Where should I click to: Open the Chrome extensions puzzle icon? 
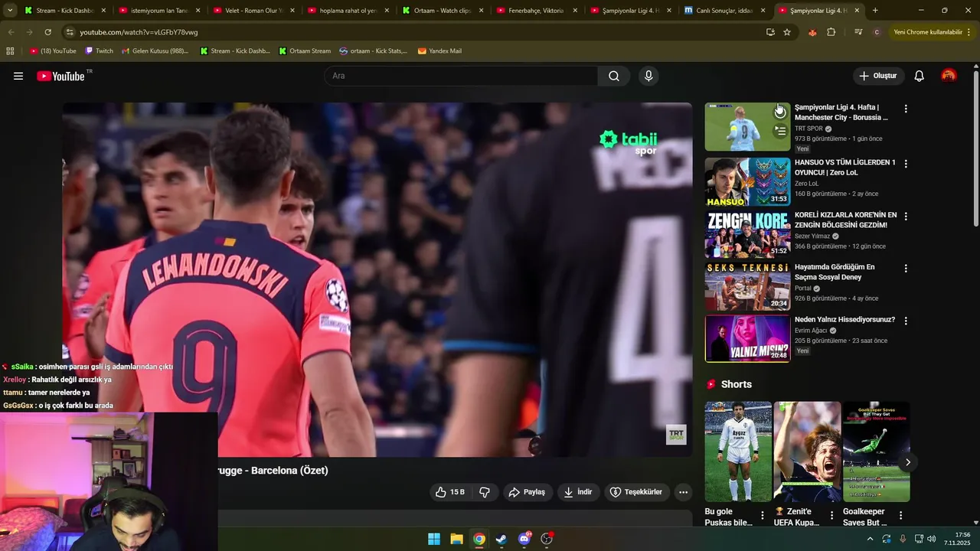[831, 32]
